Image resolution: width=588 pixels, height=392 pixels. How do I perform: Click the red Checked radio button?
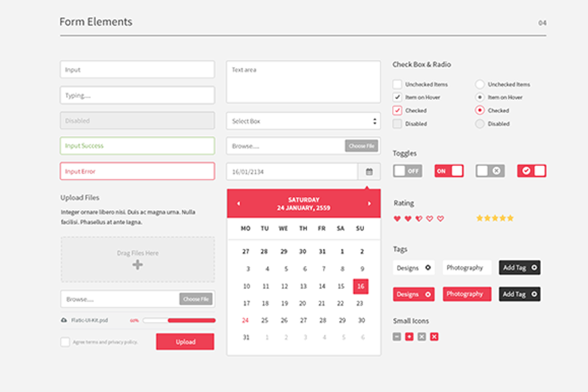480,110
